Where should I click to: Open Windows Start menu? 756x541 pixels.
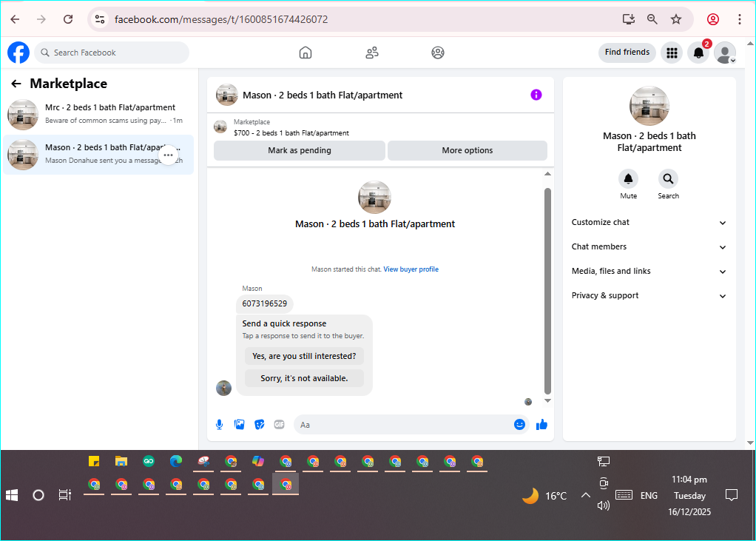(12, 495)
